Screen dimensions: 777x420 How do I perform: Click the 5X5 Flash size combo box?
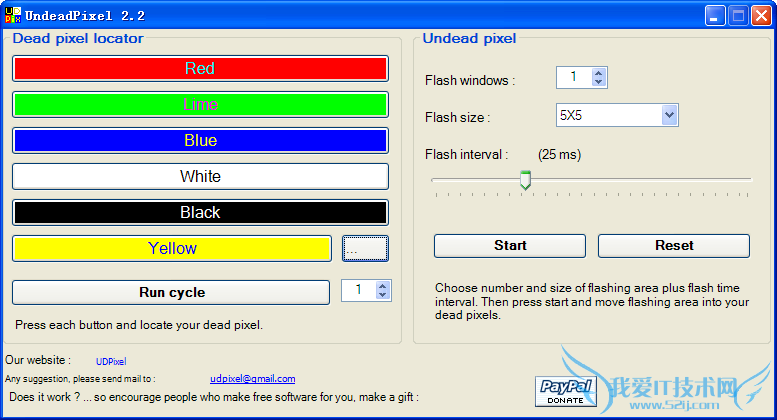[617, 115]
